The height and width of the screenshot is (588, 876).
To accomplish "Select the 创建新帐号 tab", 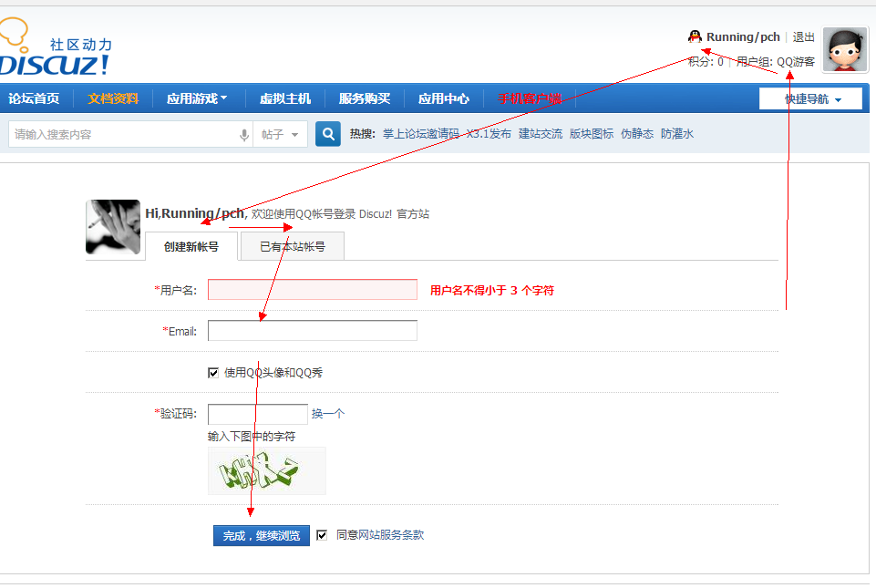I will click(x=191, y=246).
